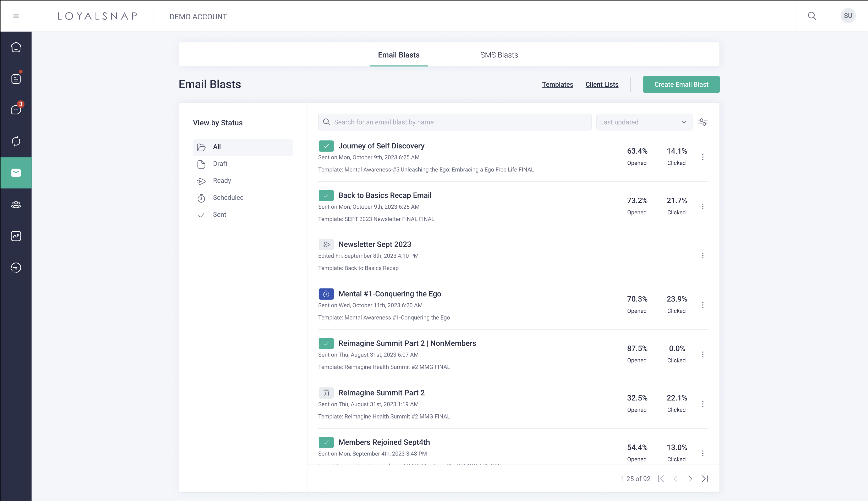Open options menu for Reimagine Summit Part 2
The width and height of the screenshot is (868, 501).
click(703, 404)
